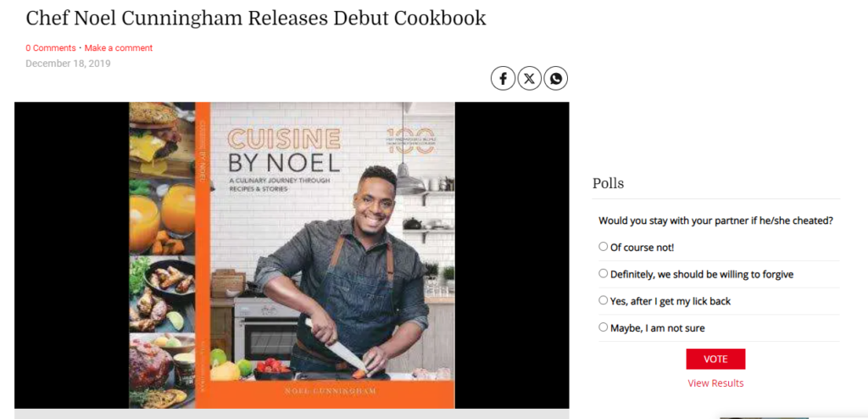Select 'Definitely, we should be willing to forgive'
Viewport: 868px width, 419px height.
pos(604,273)
